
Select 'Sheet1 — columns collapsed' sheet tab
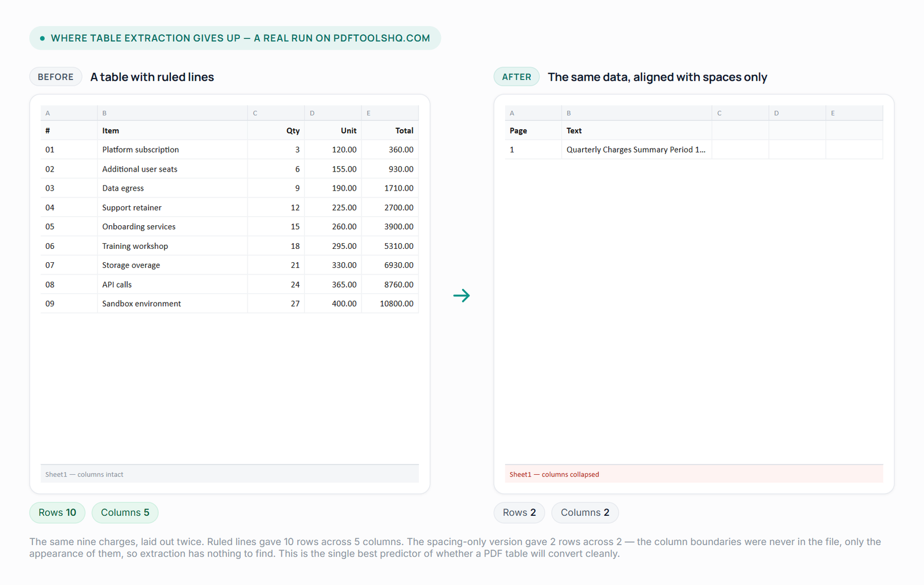[694, 474]
